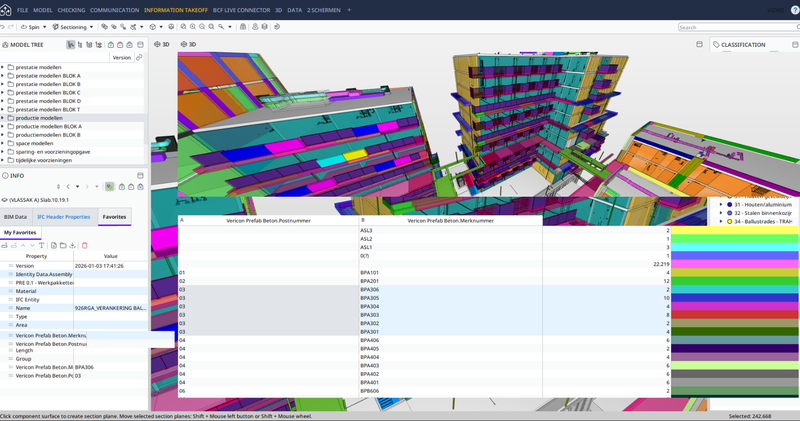800x421 pixels.
Task: Click color swatch in BPA303 row
Action: coord(735,315)
